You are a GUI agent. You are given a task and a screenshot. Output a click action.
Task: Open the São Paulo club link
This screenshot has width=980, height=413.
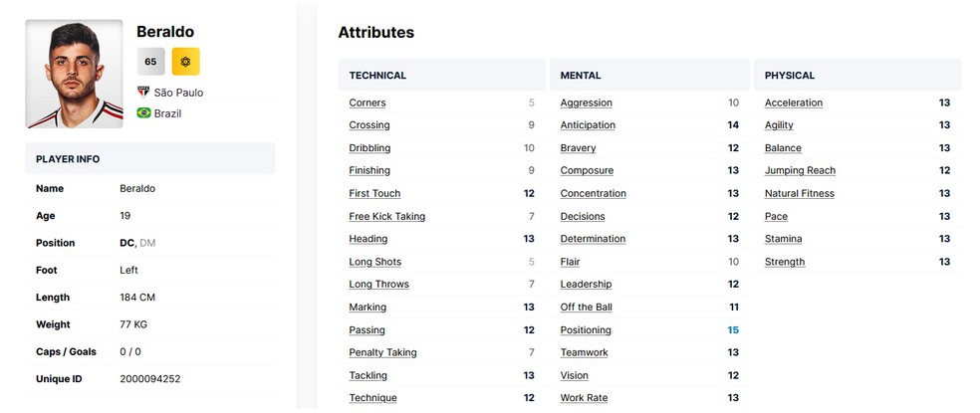point(178,93)
